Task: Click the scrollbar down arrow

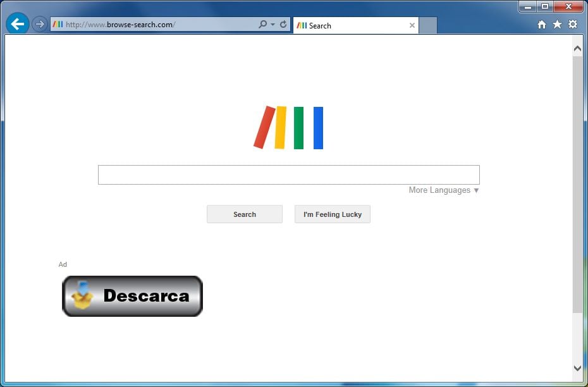Action: (x=577, y=368)
